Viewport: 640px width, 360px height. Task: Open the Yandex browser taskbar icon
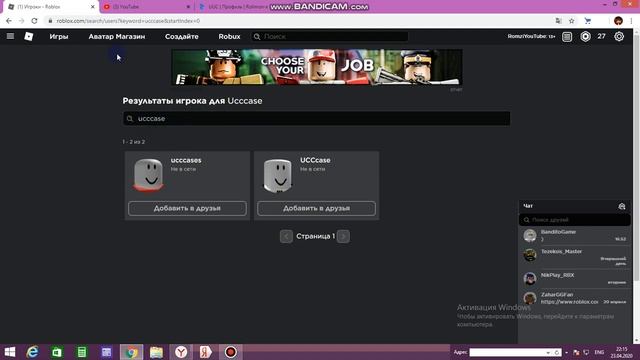pos(181,352)
